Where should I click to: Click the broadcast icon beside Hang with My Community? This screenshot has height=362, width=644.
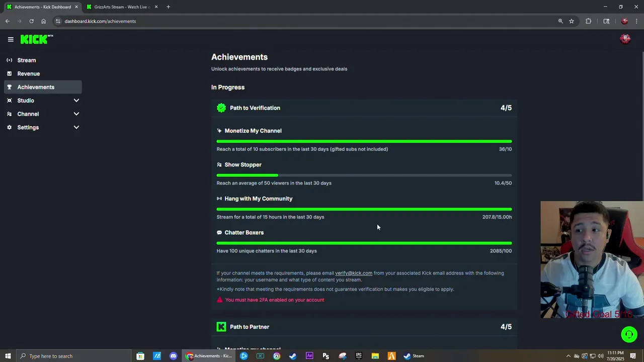(219, 199)
